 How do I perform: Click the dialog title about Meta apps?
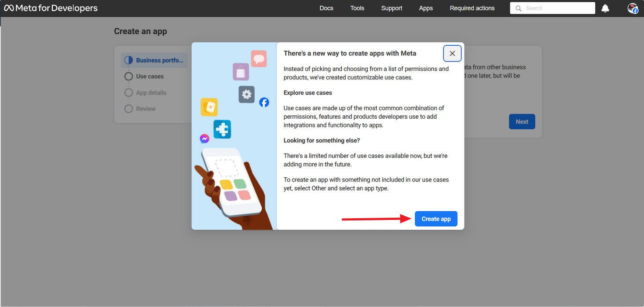[x=350, y=53]
